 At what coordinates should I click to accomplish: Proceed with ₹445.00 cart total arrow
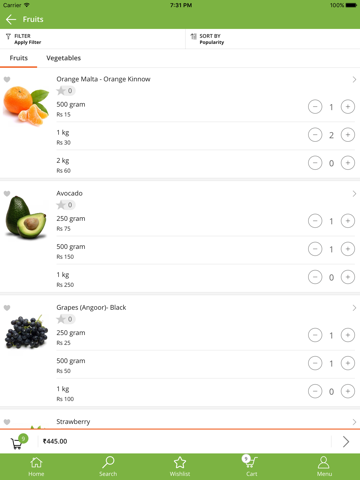pos(346,442)
